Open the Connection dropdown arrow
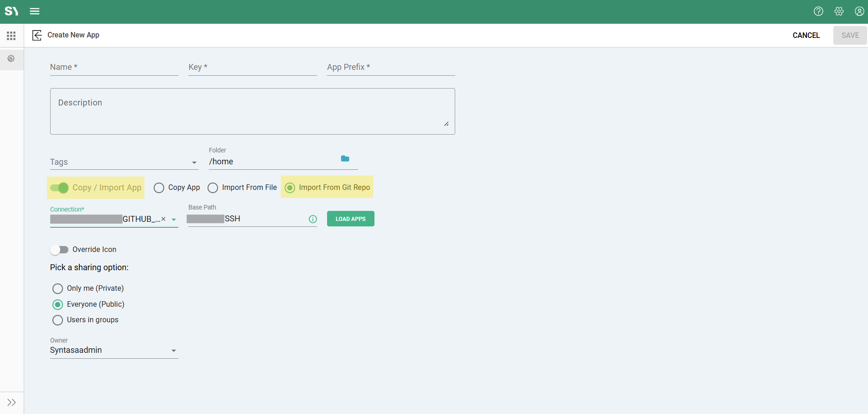This screenshot has height=414, width=868. 174,220
